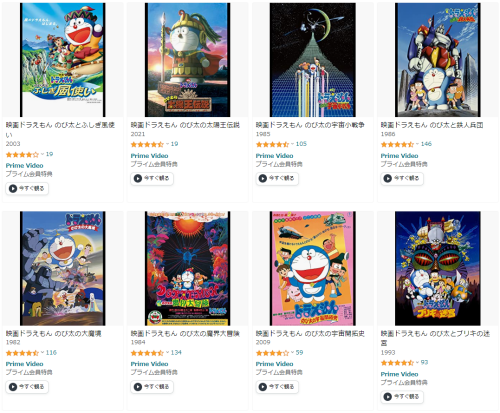Click play icon for ふしぎ風使い movie
This screenshot has width=500, height=413.
pos(13,189)
